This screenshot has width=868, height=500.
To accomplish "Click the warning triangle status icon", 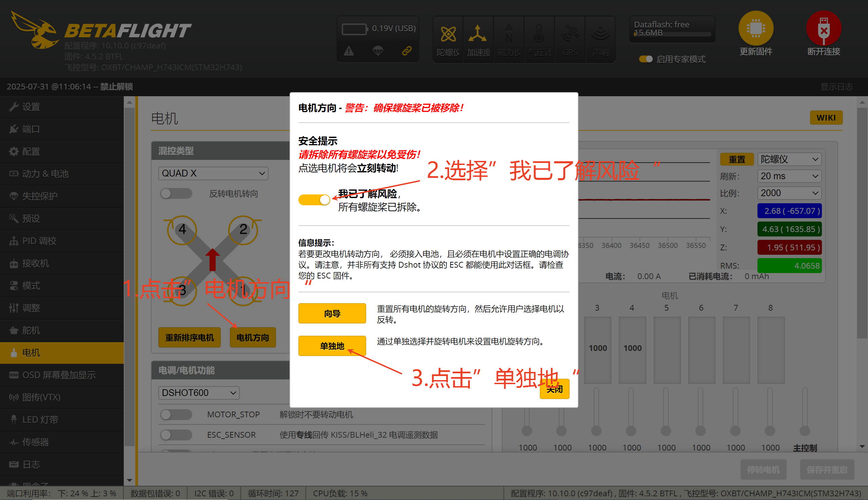I will 349,51.
